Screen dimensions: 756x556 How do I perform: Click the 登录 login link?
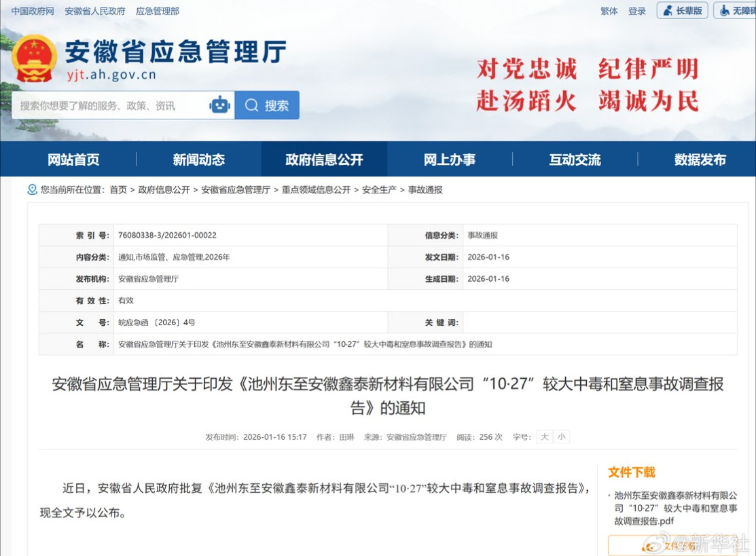[x=637, y=11]
